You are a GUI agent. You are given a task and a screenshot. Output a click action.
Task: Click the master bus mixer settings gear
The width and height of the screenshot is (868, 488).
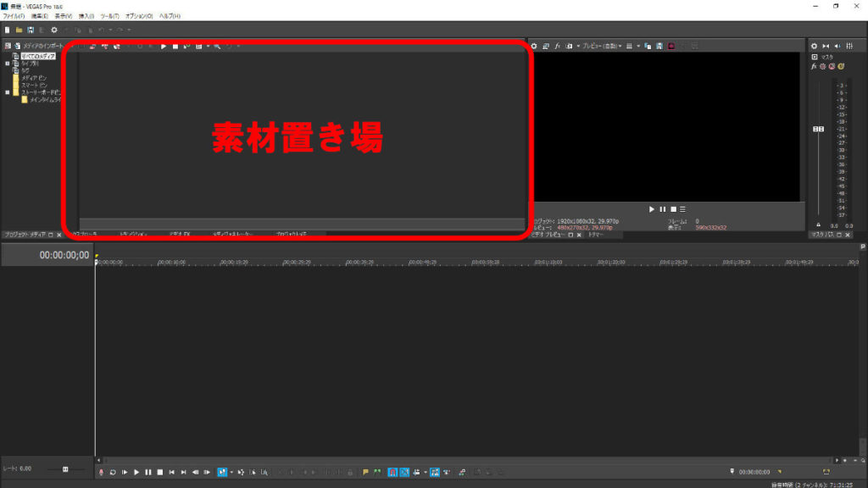815,46
